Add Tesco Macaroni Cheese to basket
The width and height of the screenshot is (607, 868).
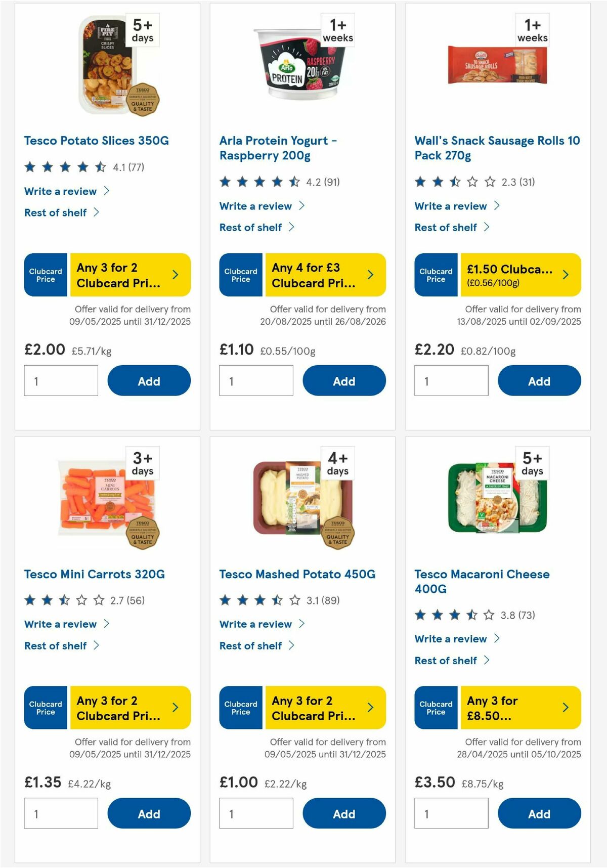click(539, 813)
